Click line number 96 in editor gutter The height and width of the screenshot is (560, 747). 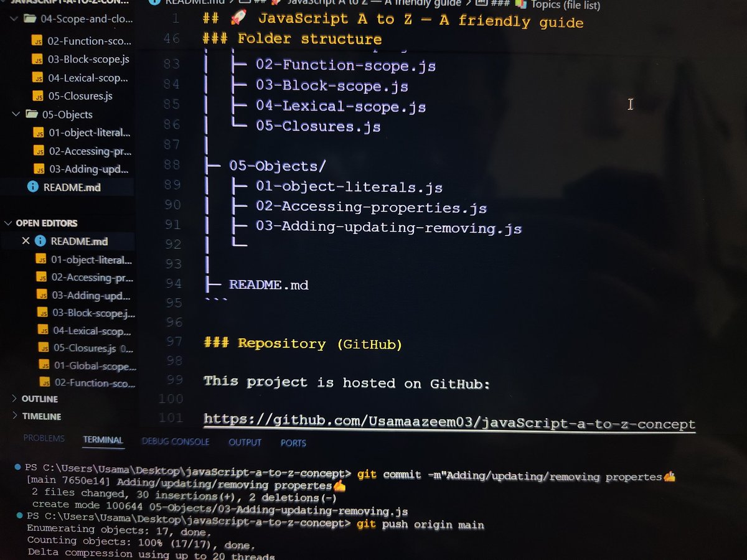174,322
